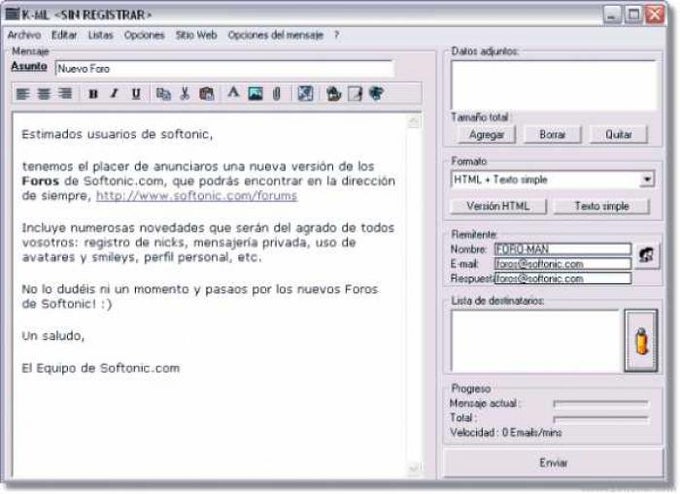Align the message text left
The width and height of the screenshot is (680, 494).
point(23,94)
